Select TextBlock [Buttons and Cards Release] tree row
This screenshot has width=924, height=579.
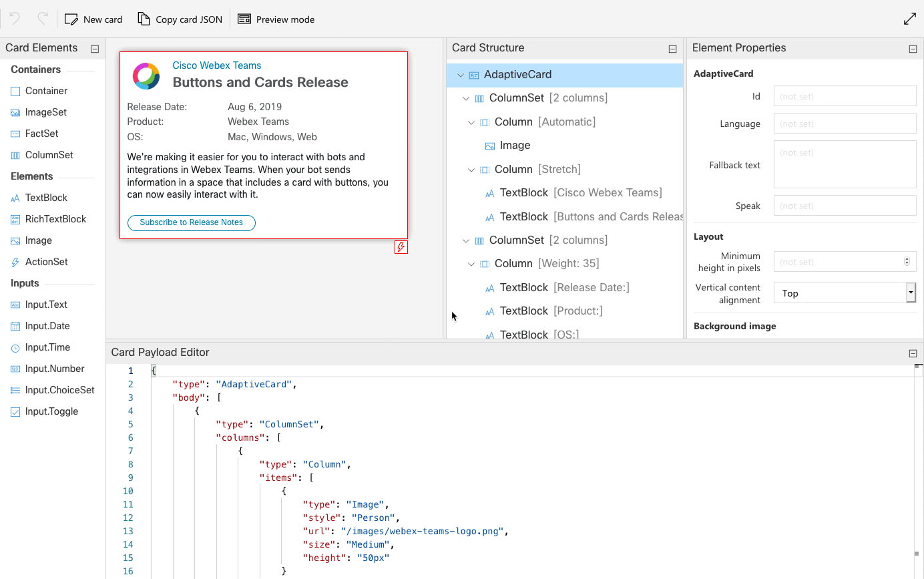tap(565, 217)
